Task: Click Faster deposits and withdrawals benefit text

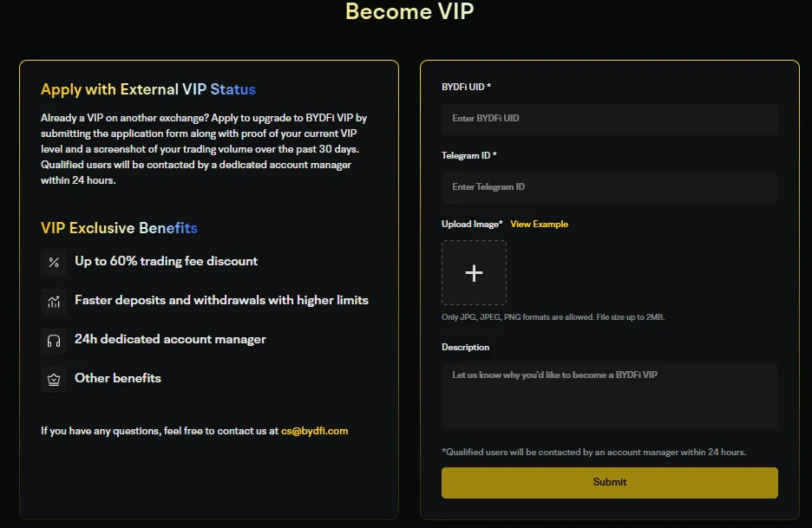Action: click(x=221, y=300)
